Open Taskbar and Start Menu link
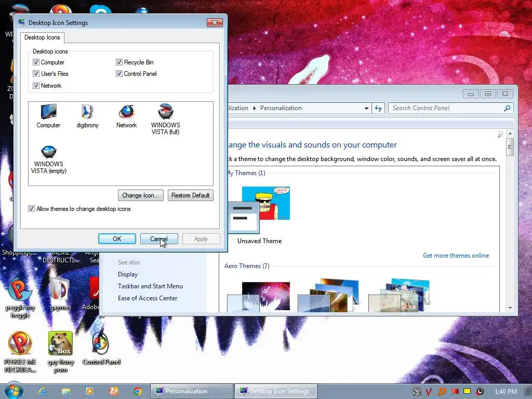The height and width of the screenshot is (399, 532). (x=150, y=286)
